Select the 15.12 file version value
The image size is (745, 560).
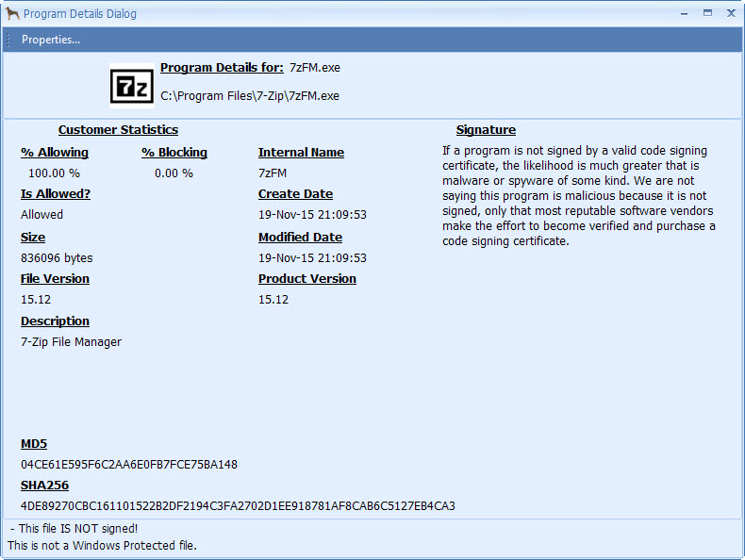(36, 300)
